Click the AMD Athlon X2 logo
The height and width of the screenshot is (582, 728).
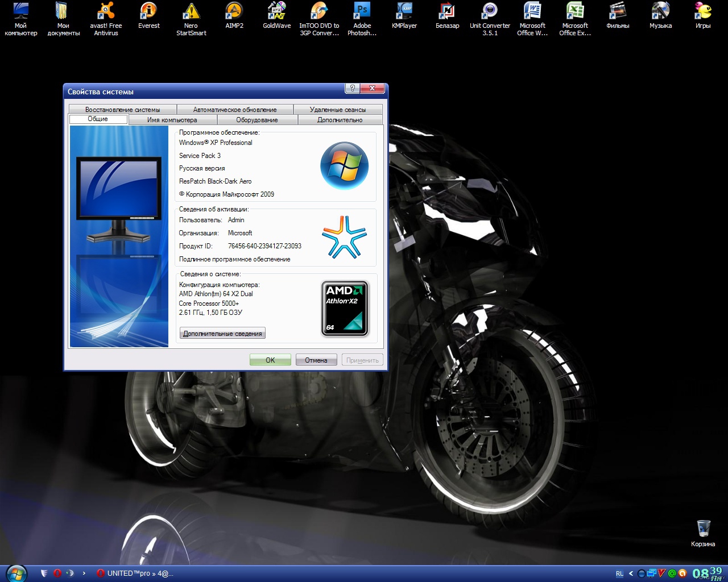click(x=345, y=308)
